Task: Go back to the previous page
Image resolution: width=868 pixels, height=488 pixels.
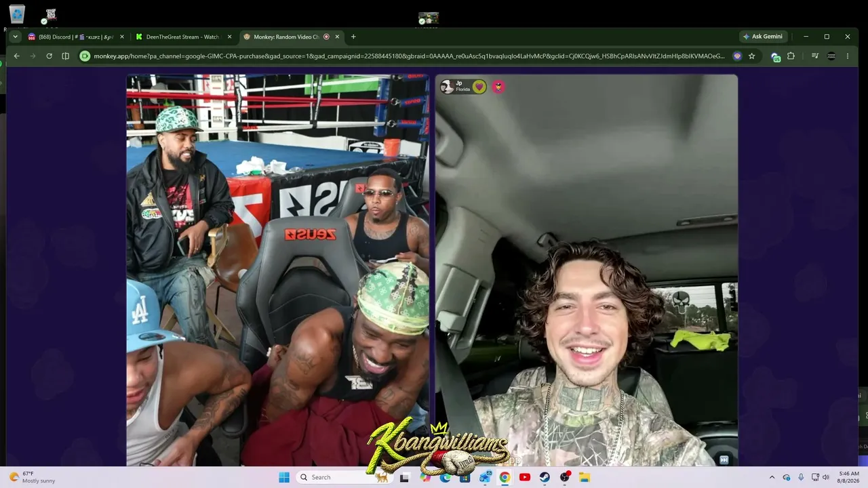Action: (17, 56)
